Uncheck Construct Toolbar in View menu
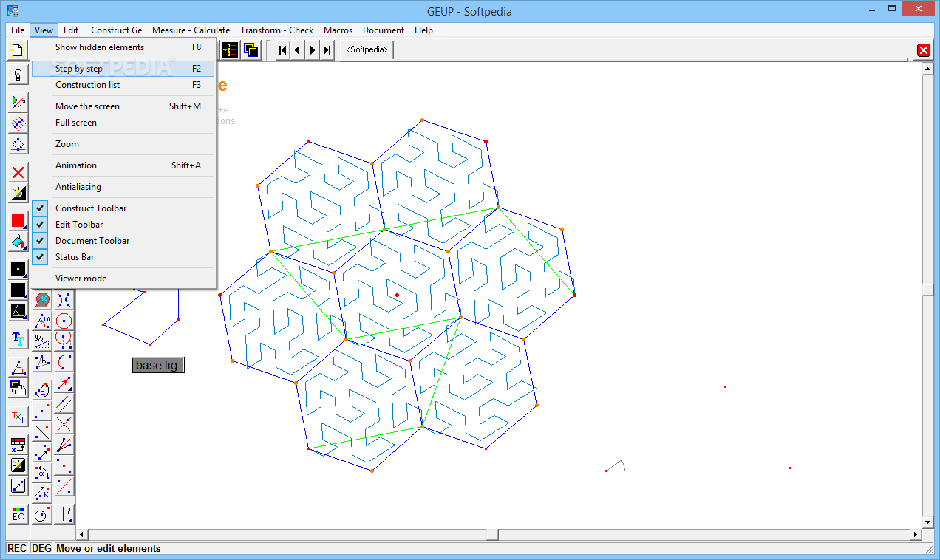This screenshot has width=940, height=560. tap(123, 208)
